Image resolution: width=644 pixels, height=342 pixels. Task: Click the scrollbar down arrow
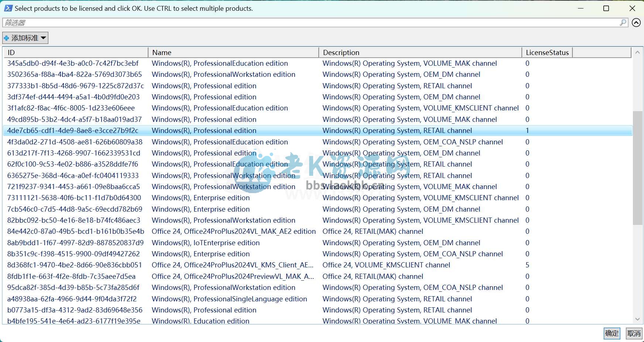point(637,319)
